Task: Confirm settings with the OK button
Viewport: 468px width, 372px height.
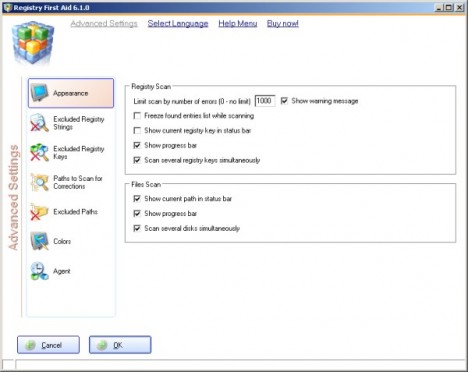Action: tap(120, 345)
